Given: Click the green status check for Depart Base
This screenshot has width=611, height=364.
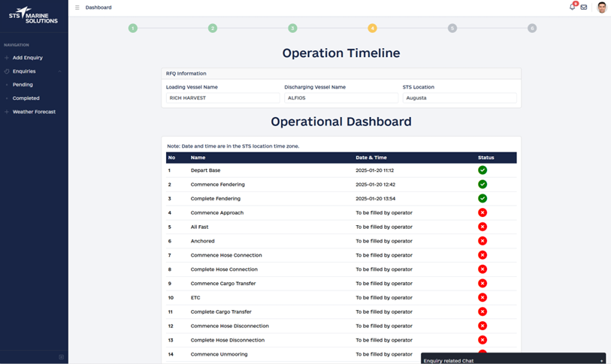Looking at the screenshot, I should pos(482,170).
